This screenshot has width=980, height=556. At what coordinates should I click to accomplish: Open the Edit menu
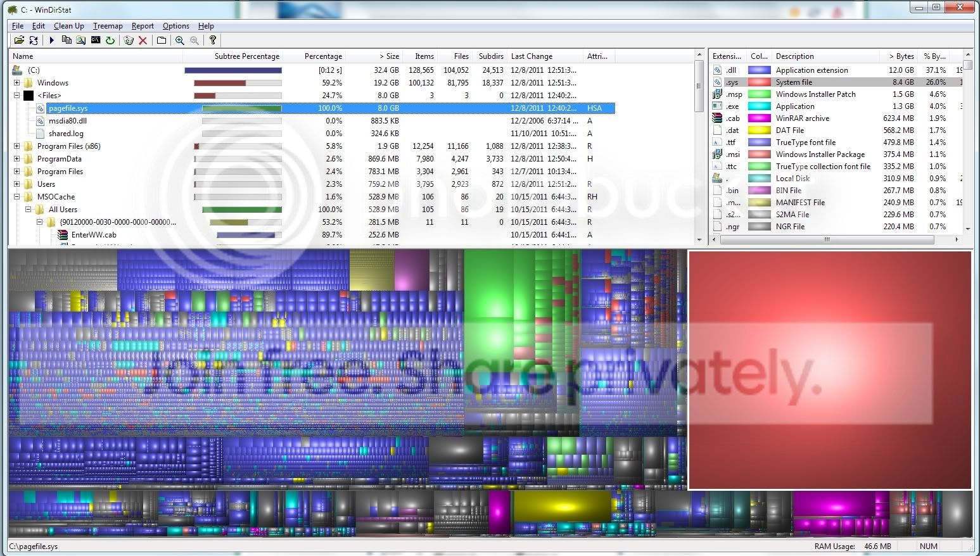(x=39, y=26)
